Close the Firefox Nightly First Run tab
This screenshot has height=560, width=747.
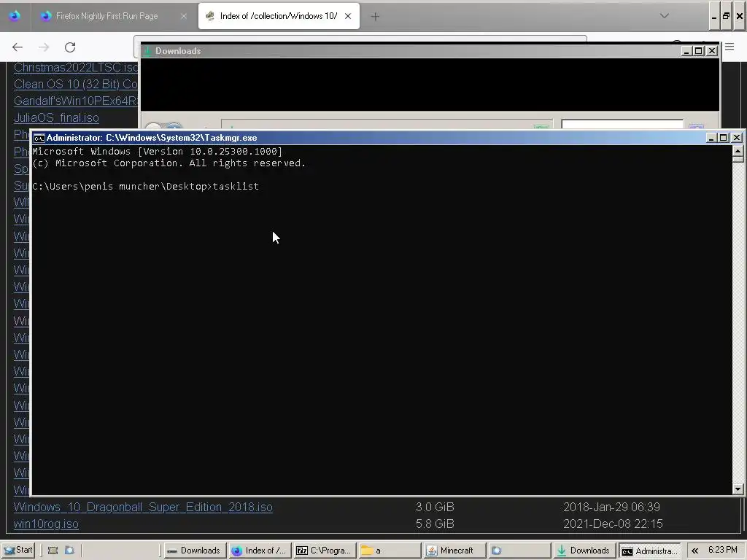183,16
